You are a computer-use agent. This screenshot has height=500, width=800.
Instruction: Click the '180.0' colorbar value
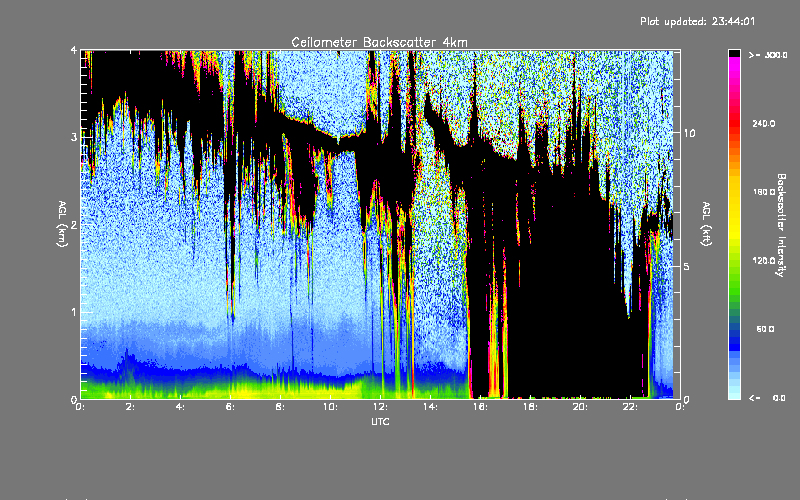[x=764, y=192]
